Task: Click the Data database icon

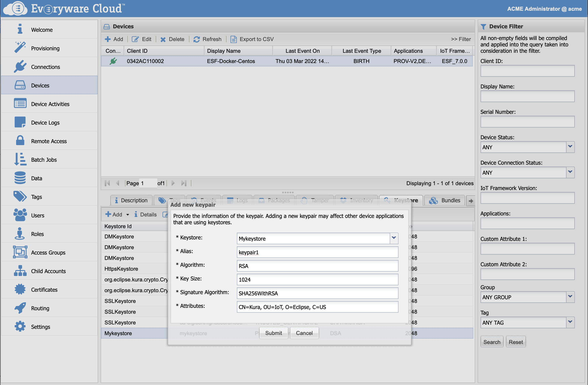Action: pos(20,178)
